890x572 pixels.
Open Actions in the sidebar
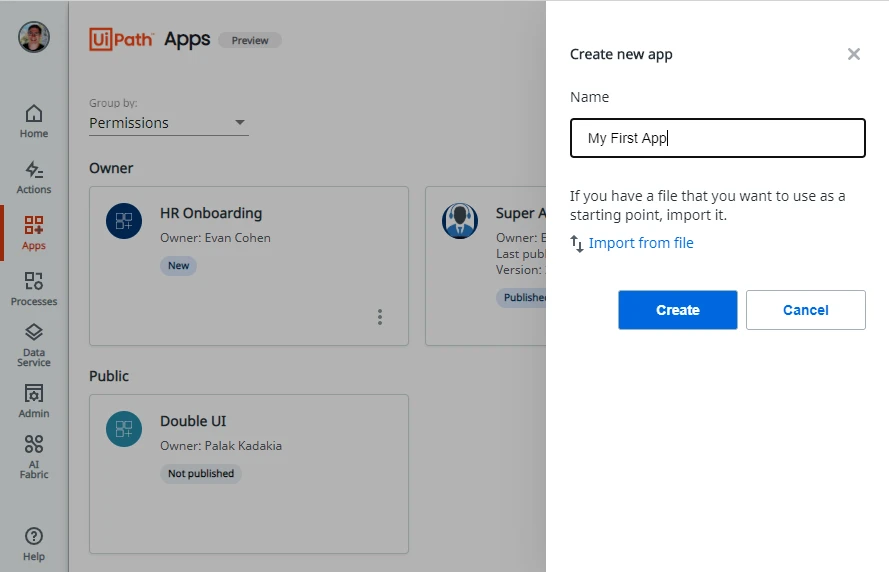pyautogui.click(x=34, y=178)
